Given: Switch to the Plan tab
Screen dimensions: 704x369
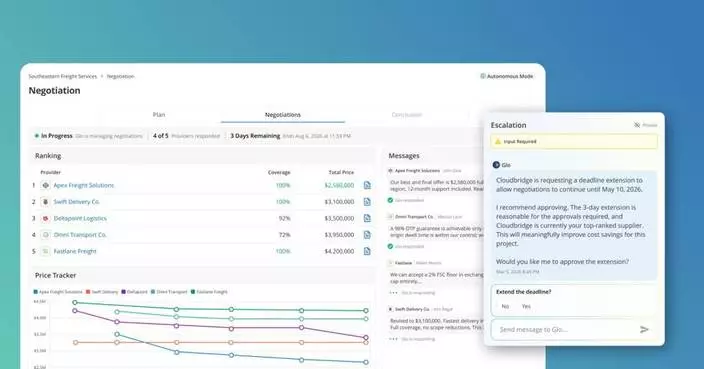Looking at the screenshot, I should point(159,115).
